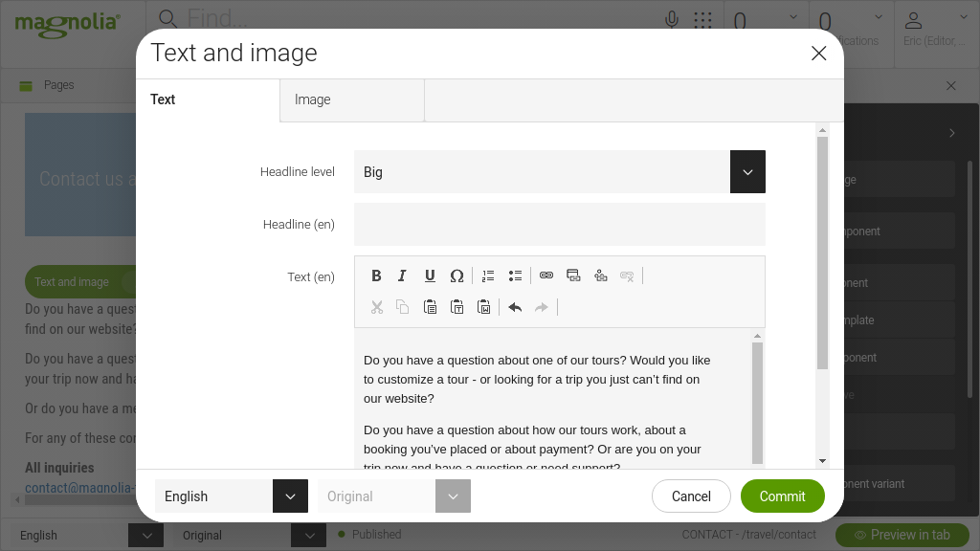Click paste from Word icon

[483, 307]
